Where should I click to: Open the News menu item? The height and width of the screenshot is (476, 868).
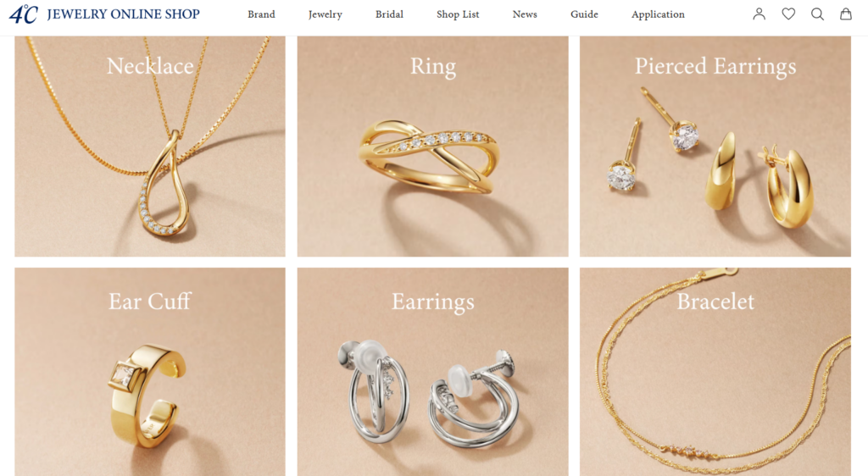525,14
